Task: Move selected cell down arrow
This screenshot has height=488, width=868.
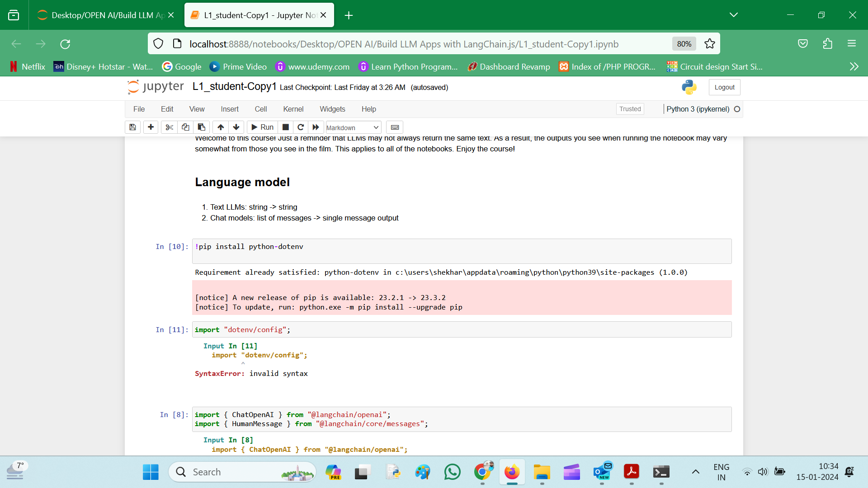Action: 236,127
